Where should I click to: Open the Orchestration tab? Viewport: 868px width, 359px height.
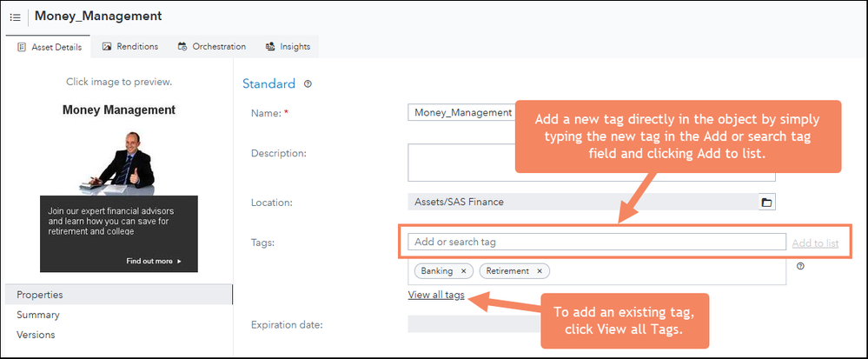212,47
